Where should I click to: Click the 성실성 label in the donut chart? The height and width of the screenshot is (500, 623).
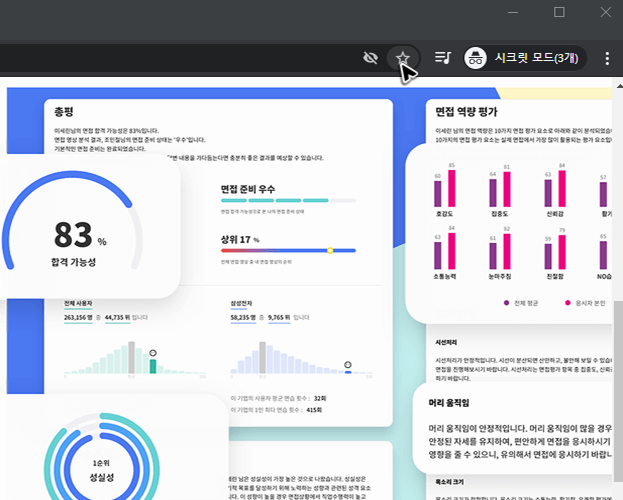(x=101, y=477)
